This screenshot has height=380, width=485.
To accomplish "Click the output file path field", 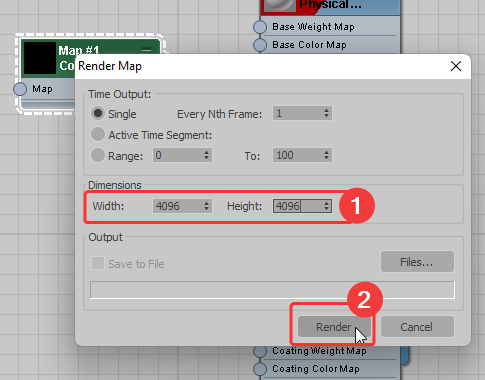I will pyautogui.click(x=272, y=290).
